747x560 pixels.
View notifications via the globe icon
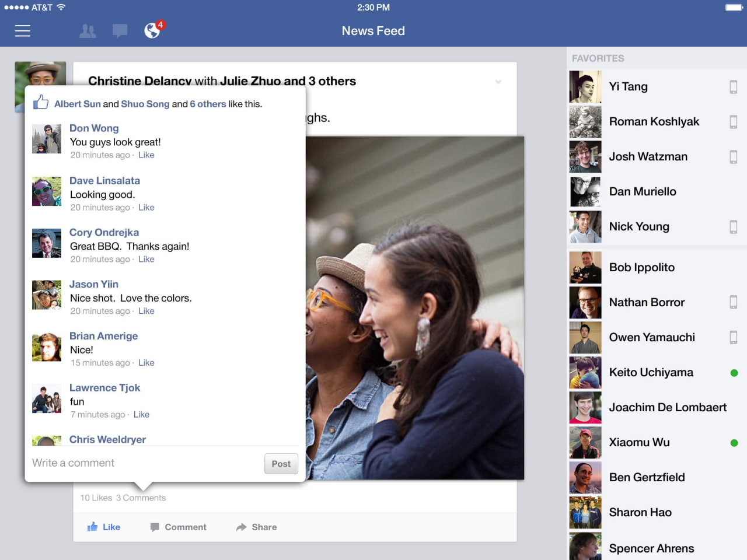click(151, 31)
